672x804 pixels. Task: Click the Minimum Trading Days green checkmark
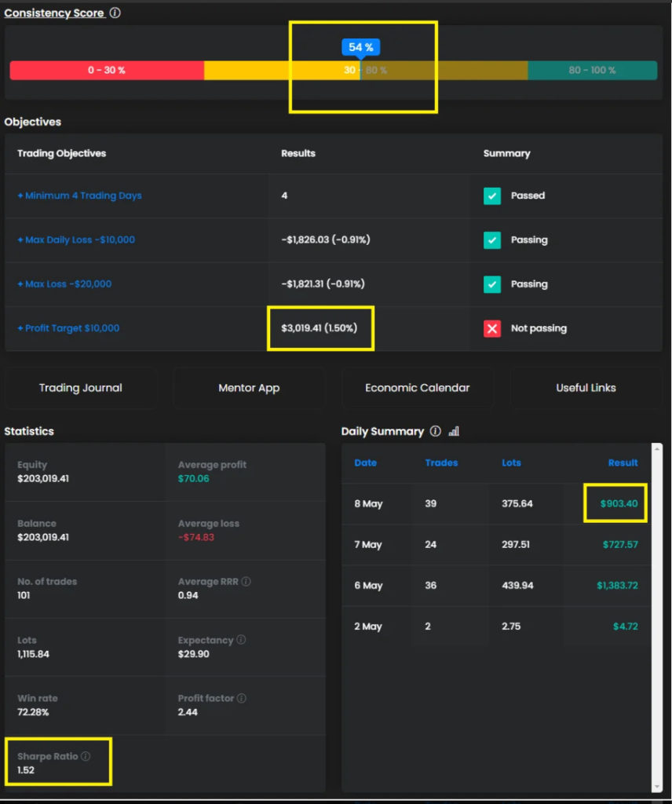click(x=492, y=196)
